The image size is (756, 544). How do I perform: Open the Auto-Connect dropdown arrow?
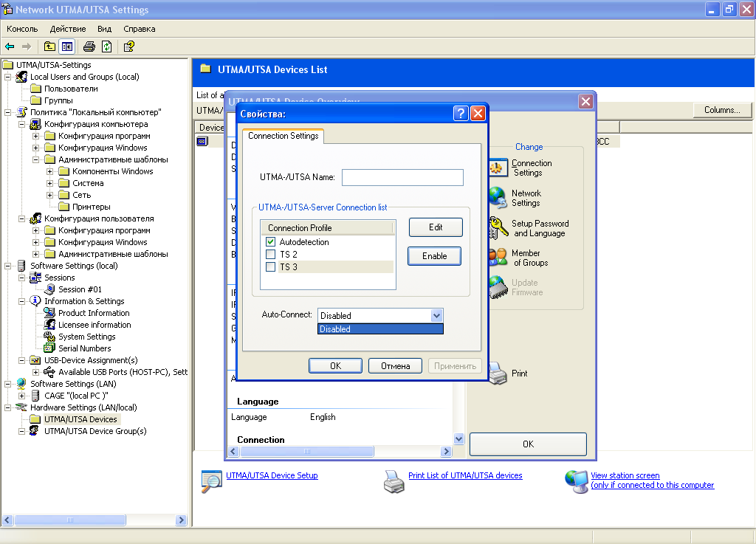coord(436,316)
